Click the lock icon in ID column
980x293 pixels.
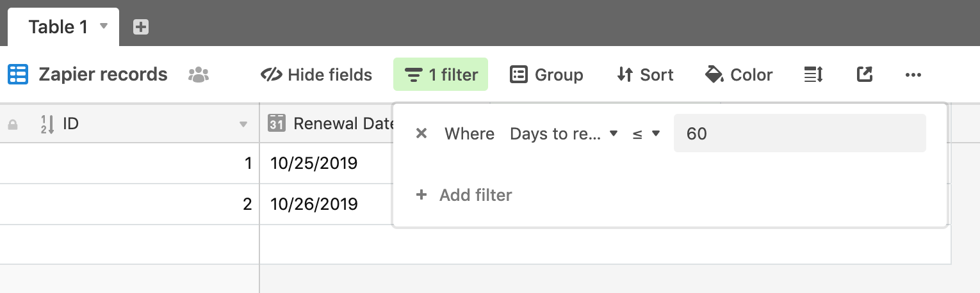tap(13, 125)
